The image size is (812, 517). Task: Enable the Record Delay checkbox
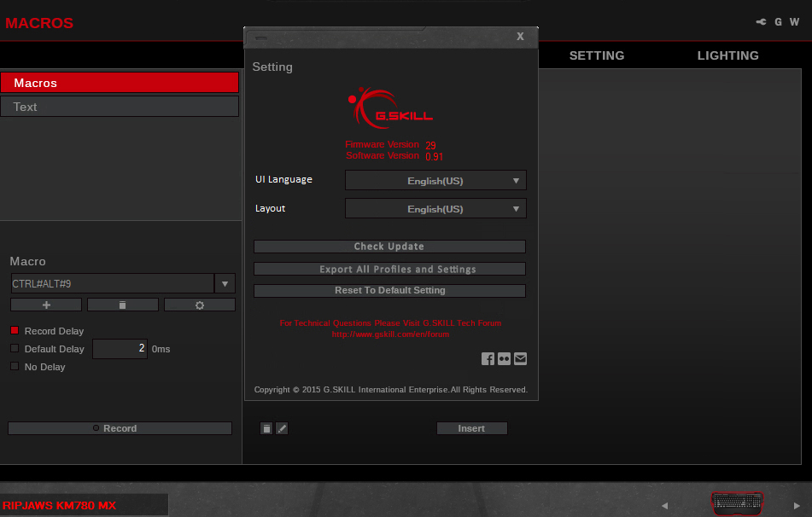[15, 330]
